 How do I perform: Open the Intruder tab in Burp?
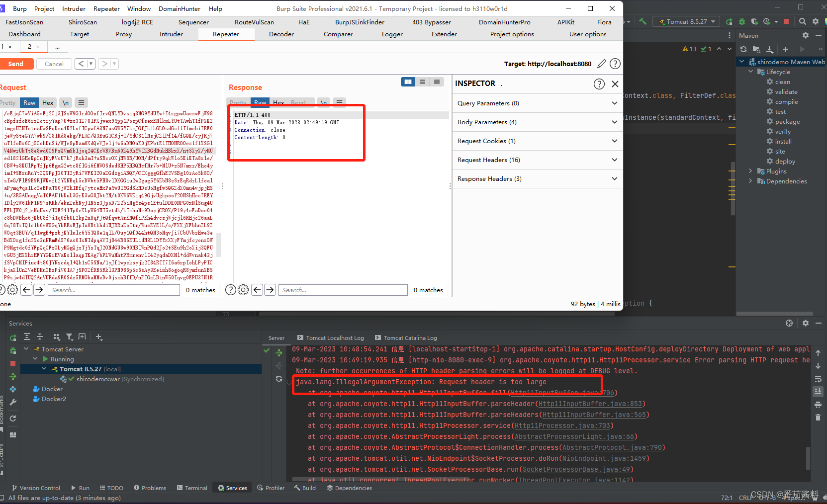(171, 34)
